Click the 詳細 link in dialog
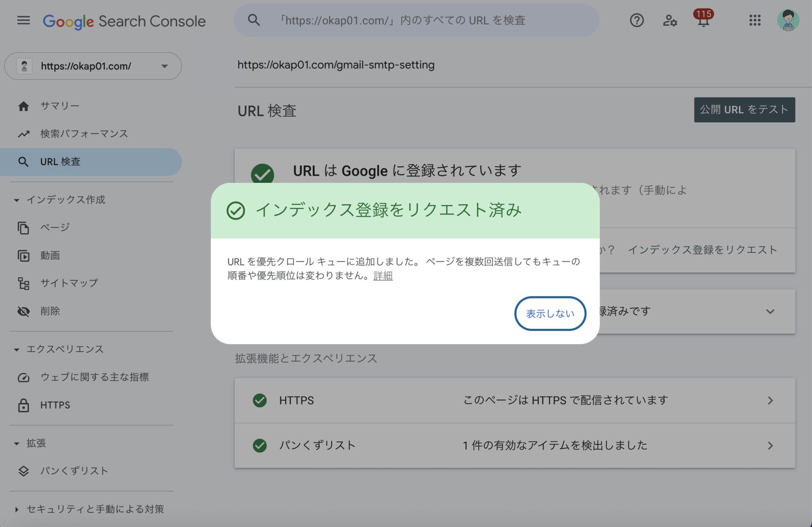Viewport: 812px width, 527px height. 383,276
